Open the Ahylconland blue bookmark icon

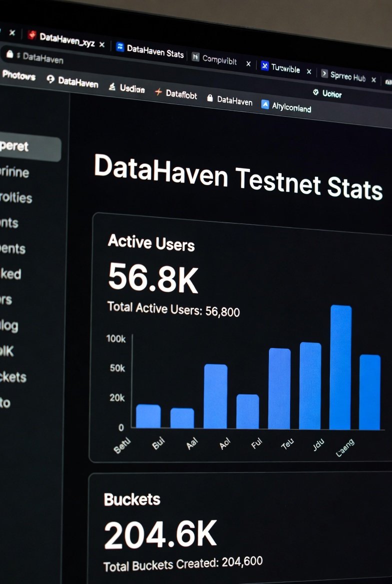(x=265, y=104)
